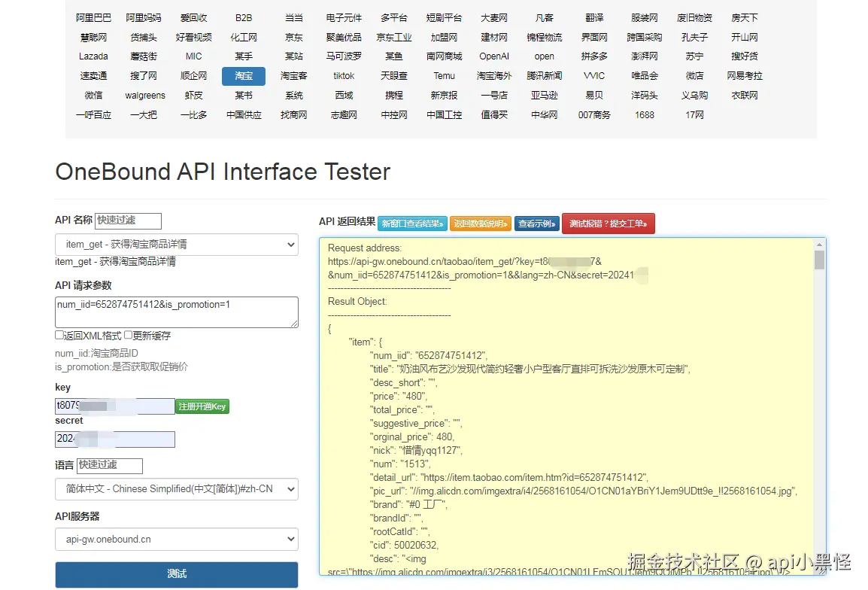Submit a ticket via 测试报错?提交工单
The height and width of the screenshot is (590, 868).
609,224
